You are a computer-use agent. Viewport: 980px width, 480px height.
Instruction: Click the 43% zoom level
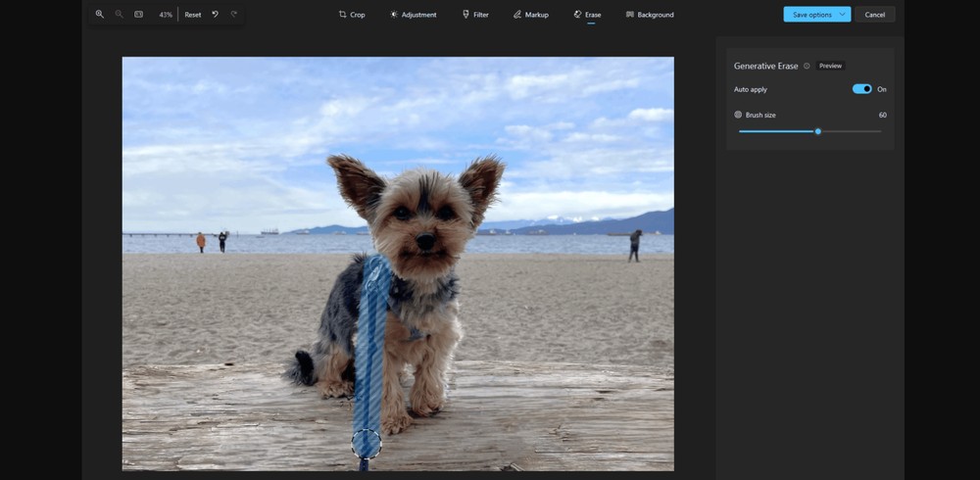166,15
